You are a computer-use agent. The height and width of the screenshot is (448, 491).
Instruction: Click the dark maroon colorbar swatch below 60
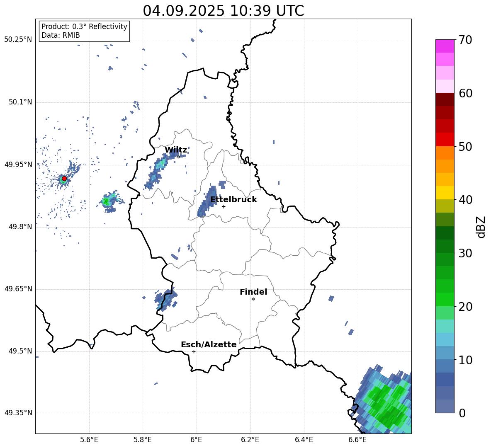click(445, 99)
